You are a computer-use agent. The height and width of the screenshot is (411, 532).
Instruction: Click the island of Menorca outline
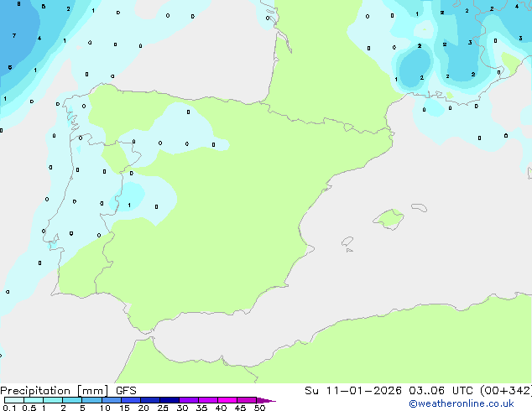point(420,207)
